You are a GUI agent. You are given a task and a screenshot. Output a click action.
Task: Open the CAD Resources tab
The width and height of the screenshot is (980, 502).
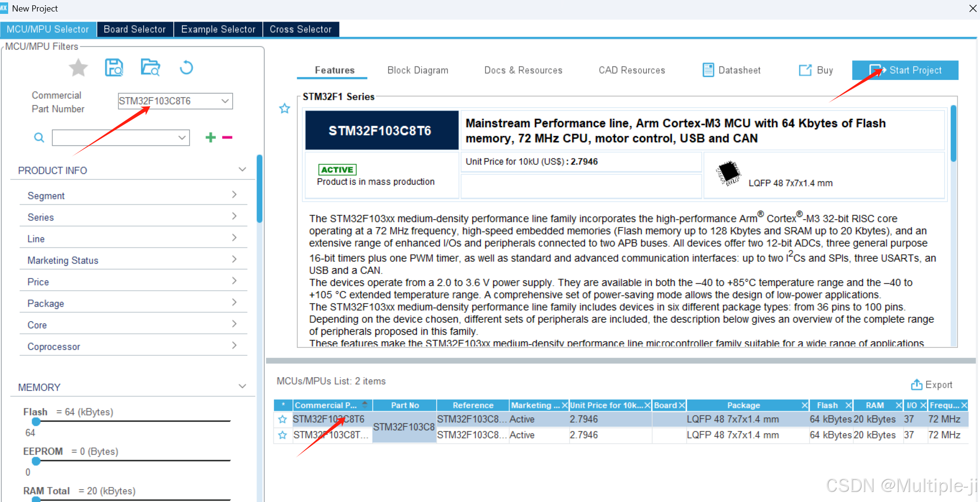point(632,70)
